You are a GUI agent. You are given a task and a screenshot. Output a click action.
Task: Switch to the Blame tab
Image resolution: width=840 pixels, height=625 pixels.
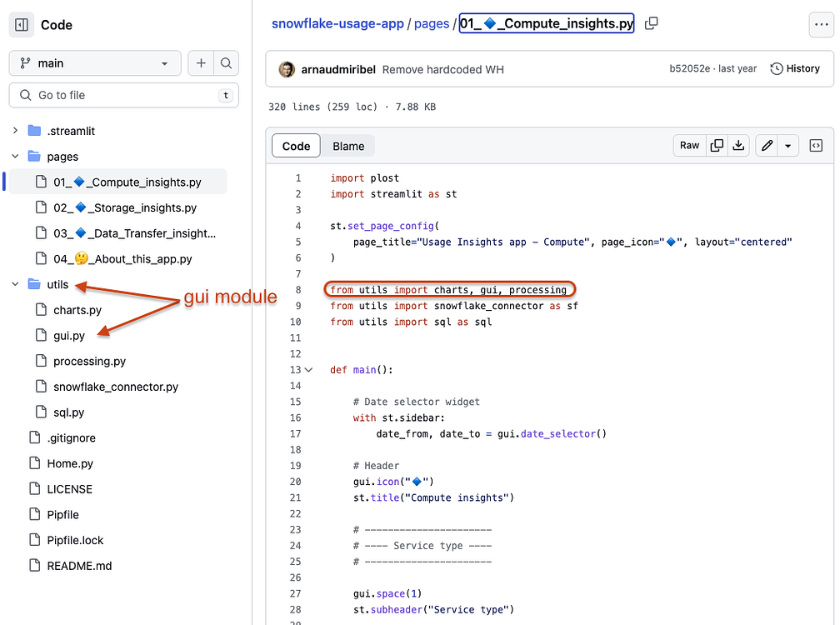(x=347, y=145)
